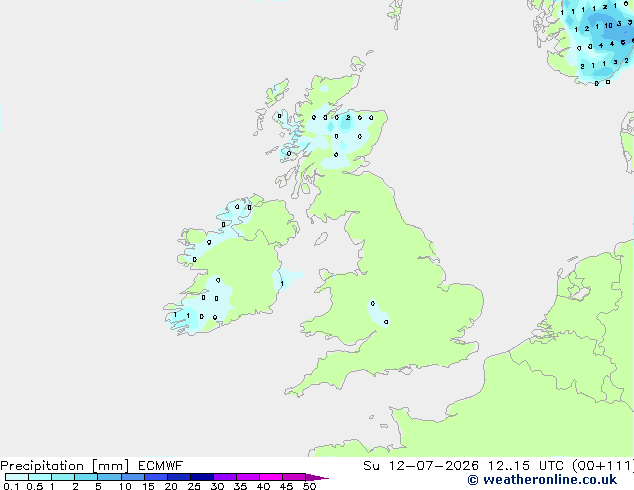Click the 1 mm value on Ireland's east coast
This screenshot has height=490, width=634.
[282, 283]
